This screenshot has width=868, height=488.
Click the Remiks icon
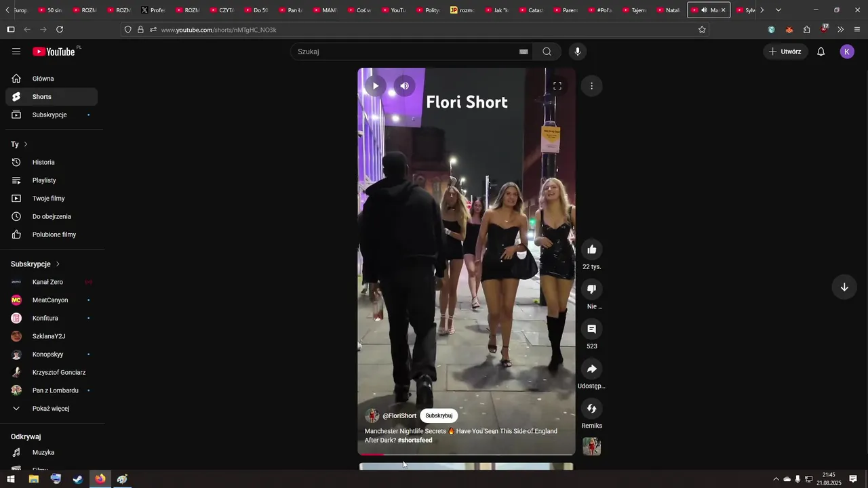[x=592, y=409]
